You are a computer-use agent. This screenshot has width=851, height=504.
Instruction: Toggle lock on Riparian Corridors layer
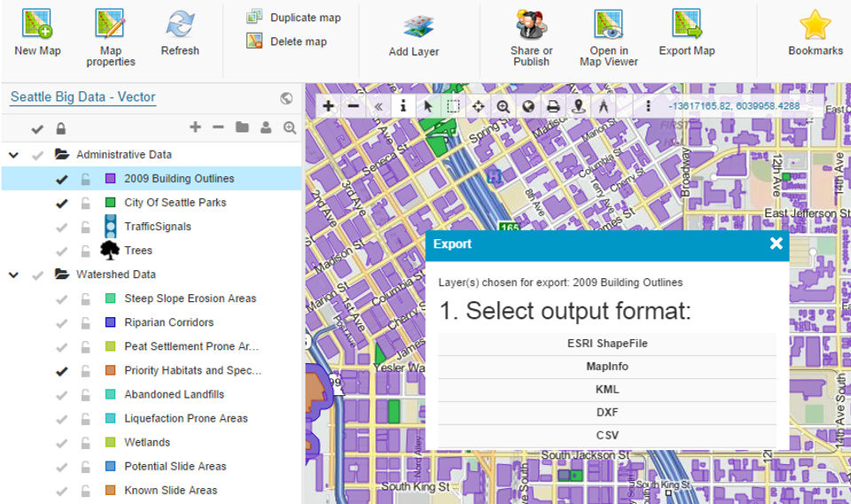point(85,322)
